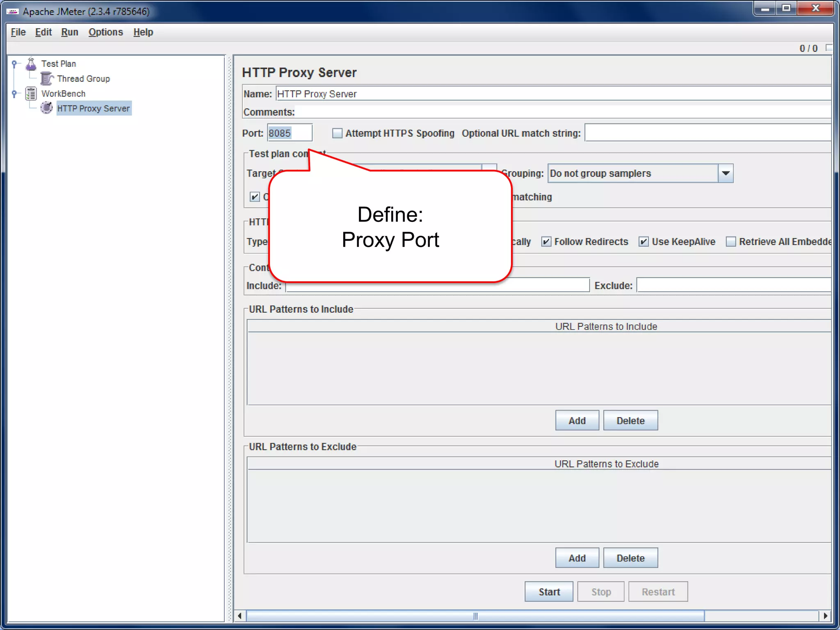Enable Attempt HTTPS Spoofing checkbox
840x630 pixels.
(x=337, y=133)
